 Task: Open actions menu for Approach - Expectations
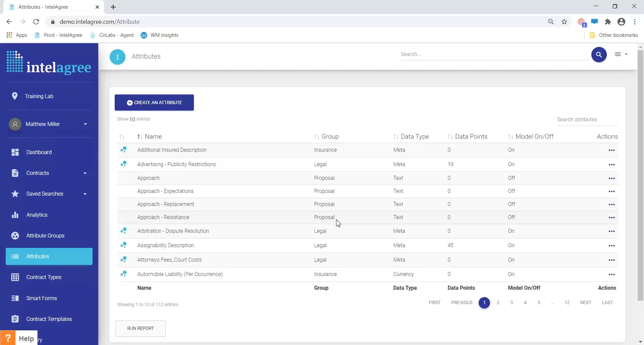[x=611, y=192]
